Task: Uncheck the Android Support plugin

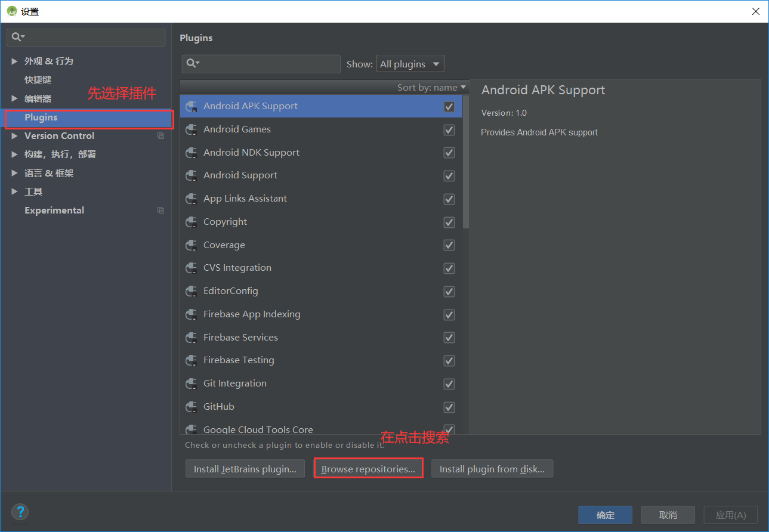Action: click(x=449, y=176)
